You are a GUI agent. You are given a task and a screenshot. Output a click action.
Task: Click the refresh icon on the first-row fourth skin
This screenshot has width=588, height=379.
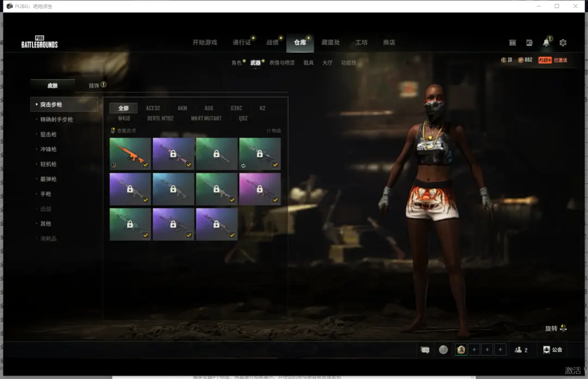[x=243, y=165]
